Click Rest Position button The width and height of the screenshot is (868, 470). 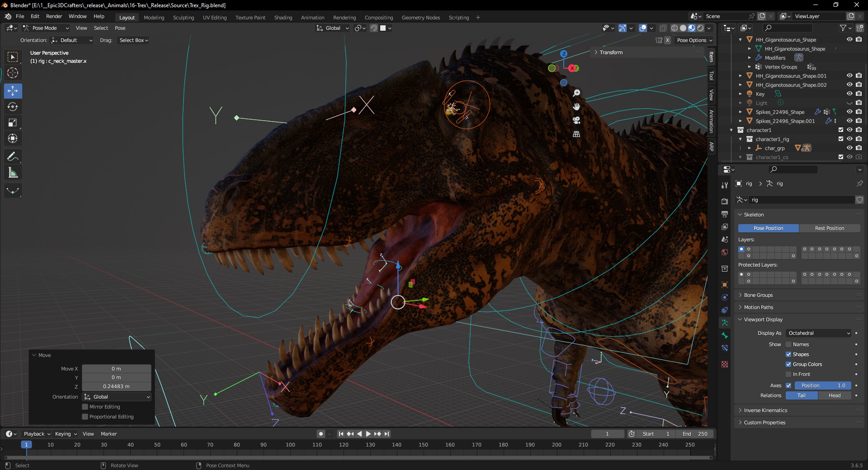pos(830,228)
